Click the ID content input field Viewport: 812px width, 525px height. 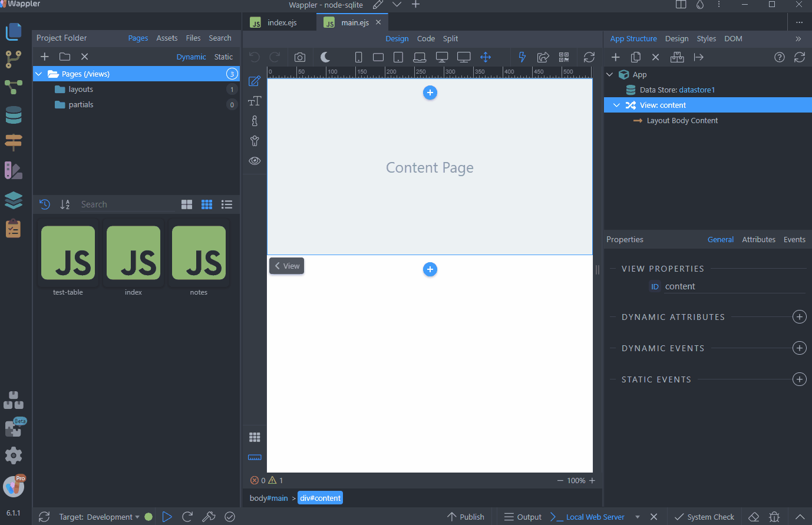click(734, 286)
